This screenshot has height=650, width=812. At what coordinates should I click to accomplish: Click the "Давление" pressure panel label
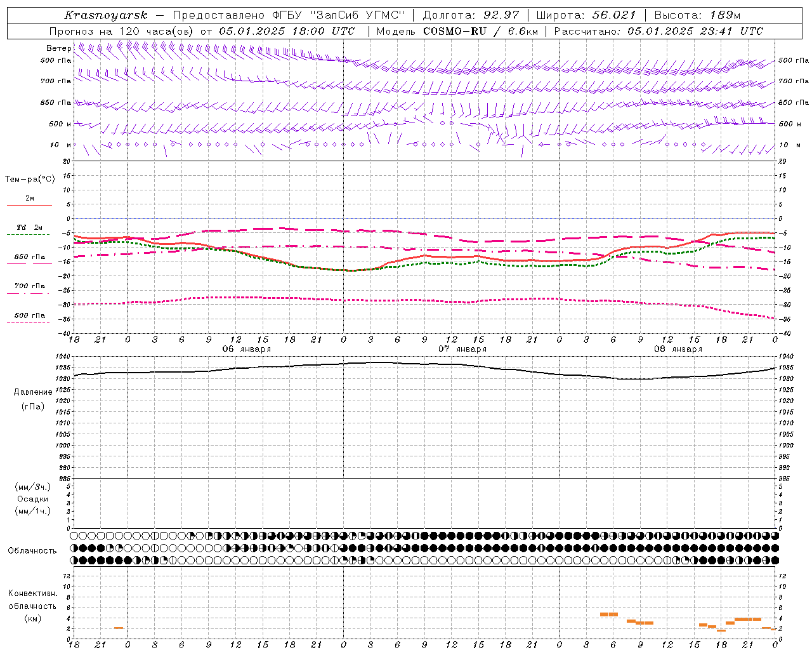[x=33, y=392]
